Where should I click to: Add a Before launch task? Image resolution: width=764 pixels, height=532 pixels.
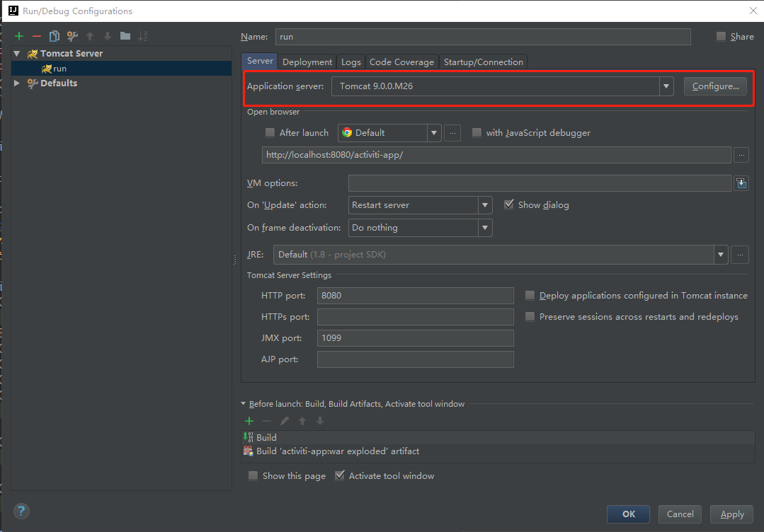(249, 421)
